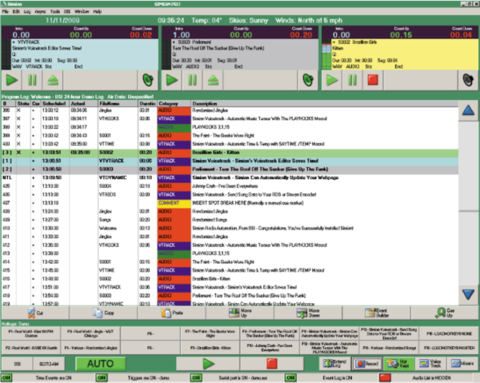The width and height of the screenshot is (480, 383).
Task: Pause deck 2 playback
Action: [x=192, y=80]
